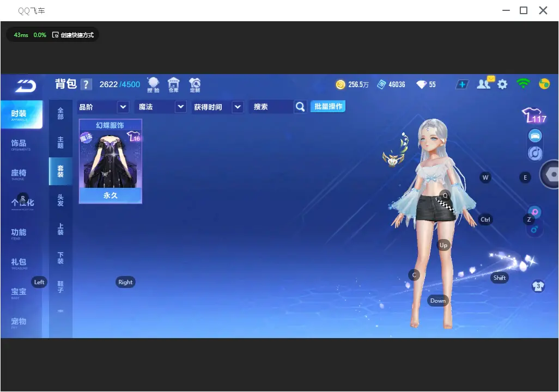559x392 pixels.
Task: Click the 43ms latency readout
Action: click(x=21, y=35)
